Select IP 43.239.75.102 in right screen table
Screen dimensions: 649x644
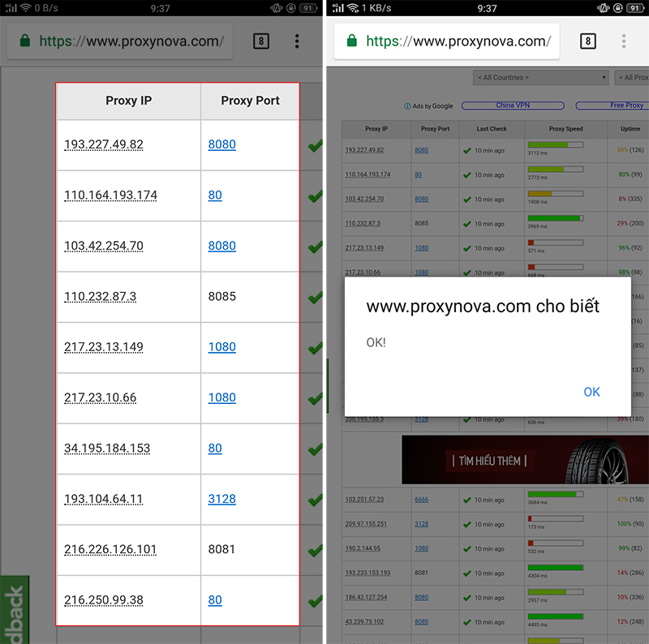click(x=364, y=621)
